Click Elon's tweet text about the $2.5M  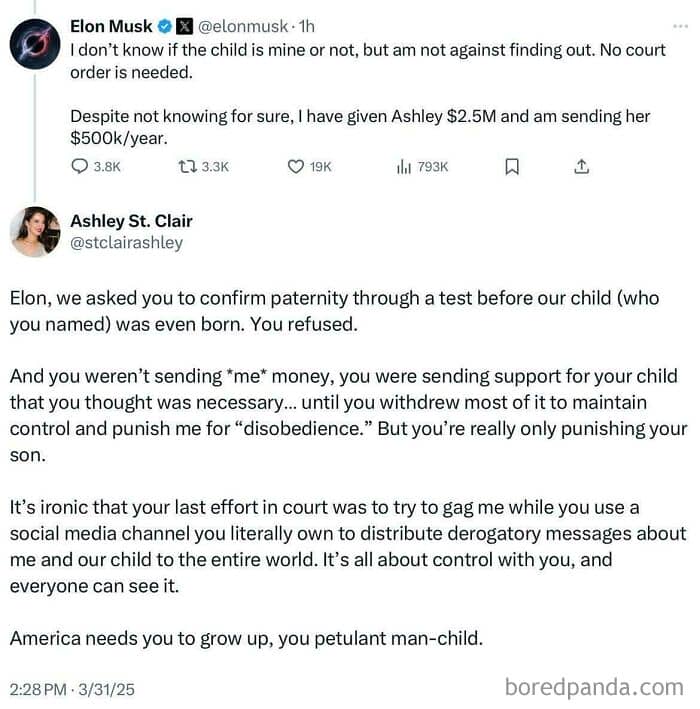(x=360, y=127)
